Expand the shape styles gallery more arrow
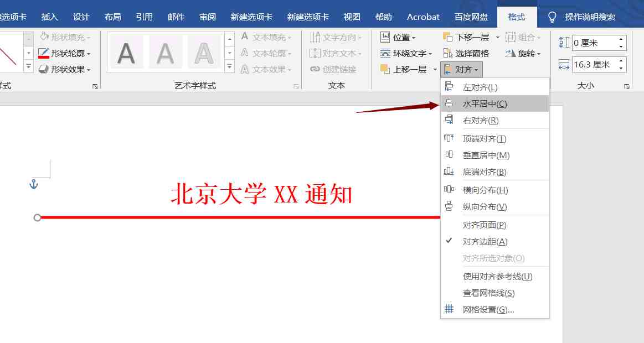 click(x=28, y=66)
